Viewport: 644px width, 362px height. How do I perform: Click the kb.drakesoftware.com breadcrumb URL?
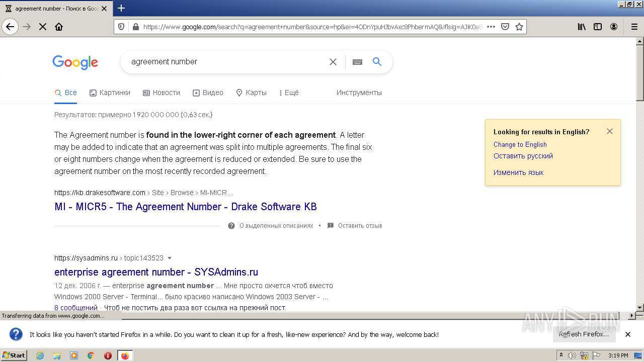(100, 193)
